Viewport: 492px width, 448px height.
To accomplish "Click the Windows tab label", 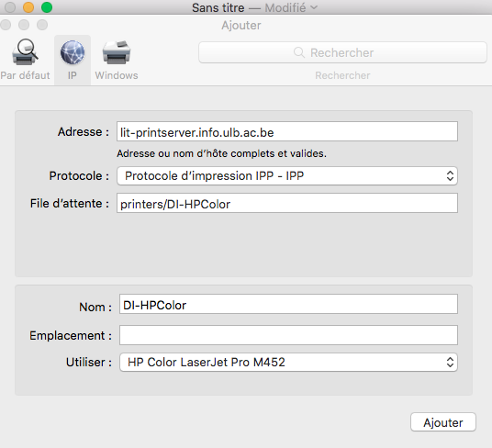I will click(x=117, y=75).
